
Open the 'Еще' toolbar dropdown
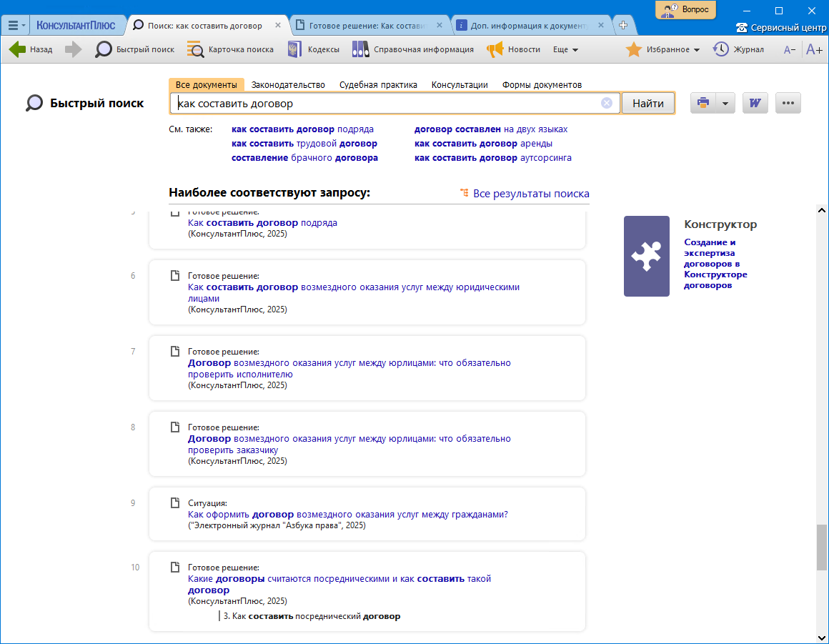tap(565, 49)
